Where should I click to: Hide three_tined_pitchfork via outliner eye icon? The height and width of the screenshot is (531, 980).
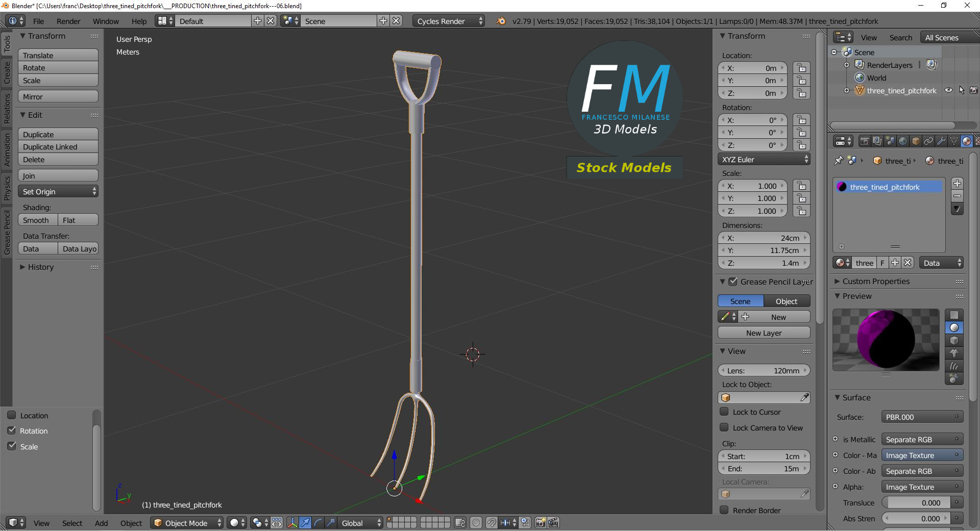pyautogui.click(x=948, y=90)
